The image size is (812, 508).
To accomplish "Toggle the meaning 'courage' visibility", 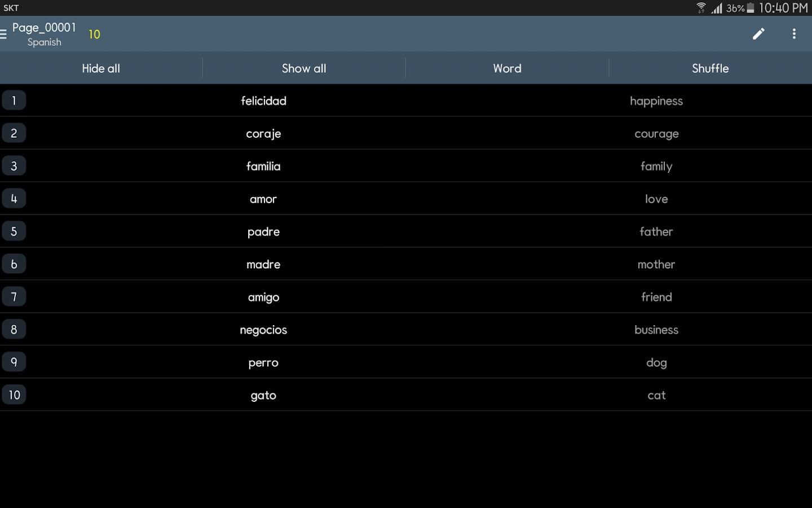I will 656,134.
